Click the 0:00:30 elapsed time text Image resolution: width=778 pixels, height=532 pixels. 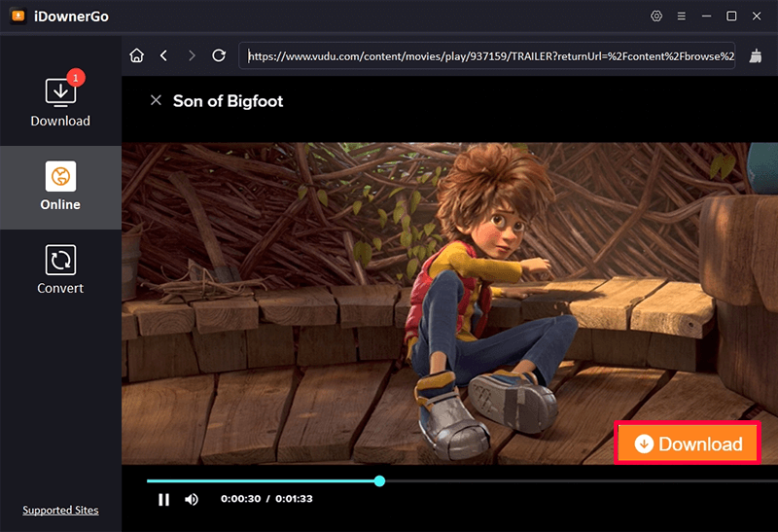click(240, 499)
